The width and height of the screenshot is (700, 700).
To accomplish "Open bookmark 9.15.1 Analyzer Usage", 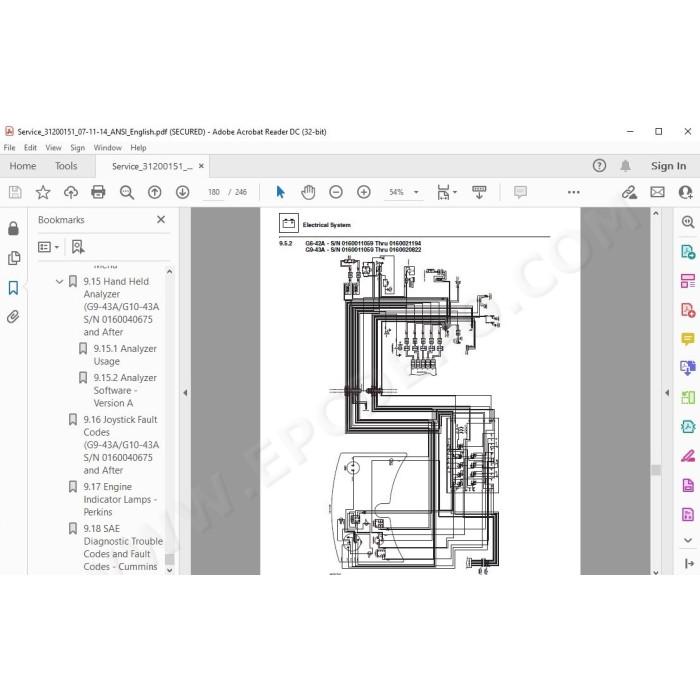I will click(125, 355).
